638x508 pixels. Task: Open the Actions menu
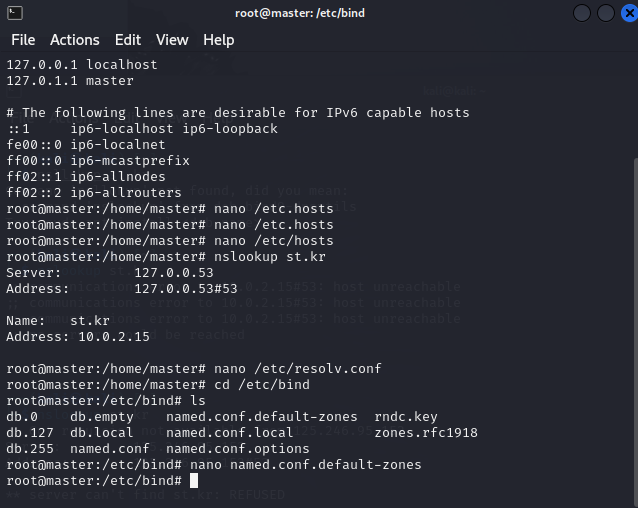75,40
